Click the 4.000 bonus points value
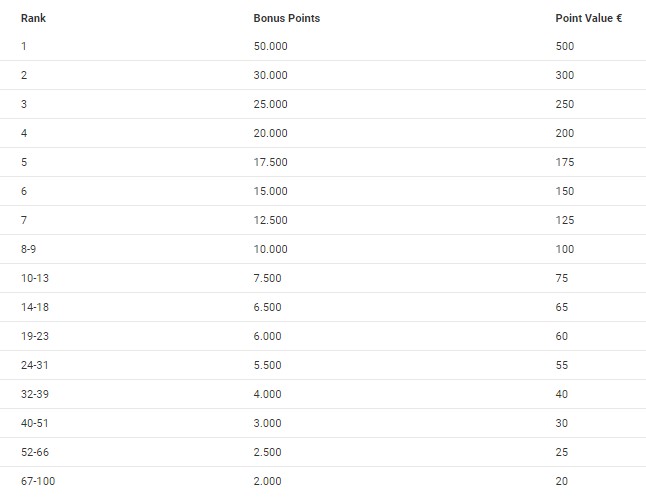The image size is (646, 504). 268,394
